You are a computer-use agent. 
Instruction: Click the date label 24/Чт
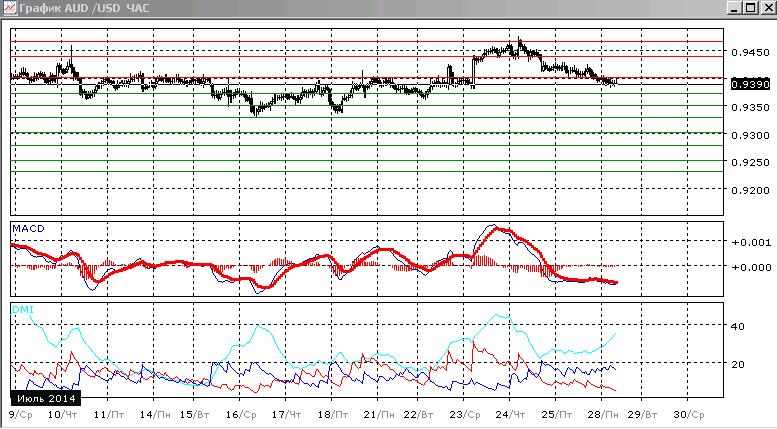[x=510, y=415]
